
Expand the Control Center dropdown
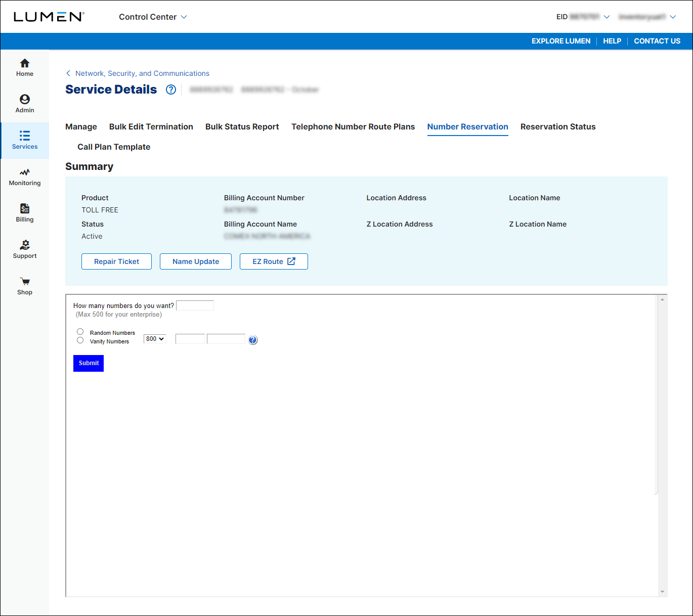tap(153, 17)
